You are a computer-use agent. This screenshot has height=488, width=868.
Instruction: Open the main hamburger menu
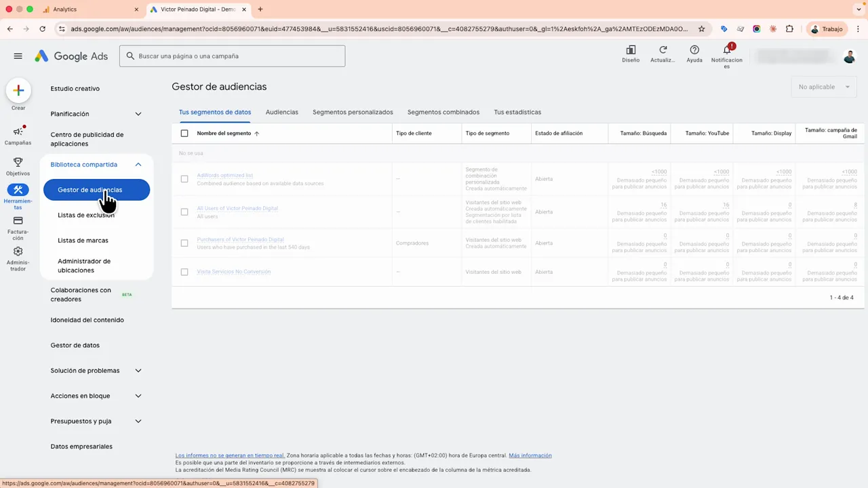(x=18, y=56)
